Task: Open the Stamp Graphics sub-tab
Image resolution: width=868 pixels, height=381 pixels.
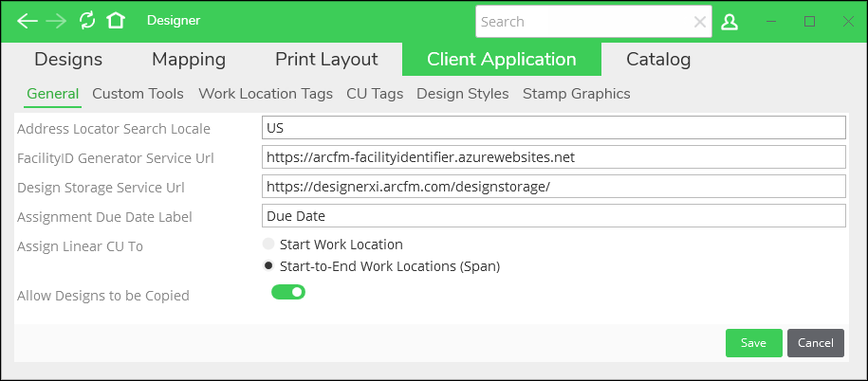Action: pos(576,94)
